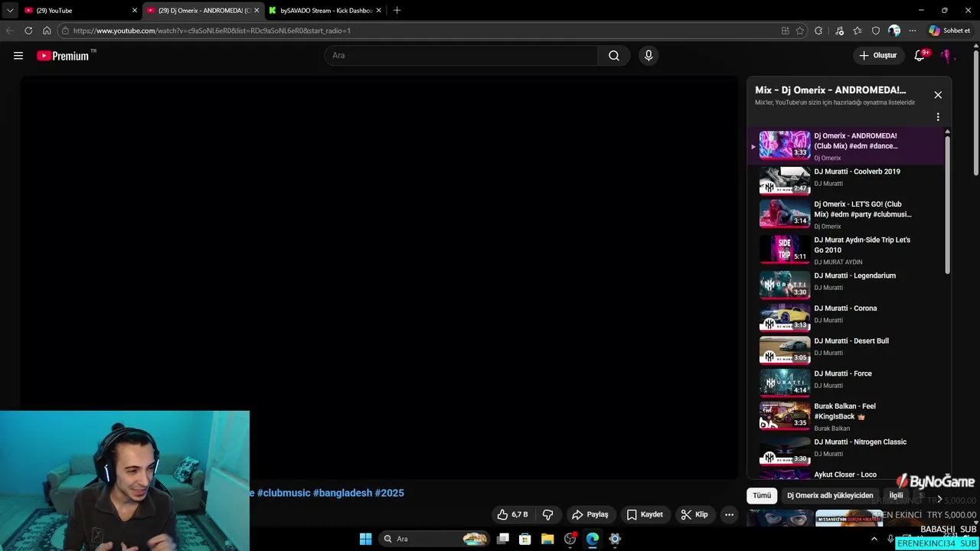
Task: Open the split screen apps icon in address bar
Action: click(x=786, y=31)
